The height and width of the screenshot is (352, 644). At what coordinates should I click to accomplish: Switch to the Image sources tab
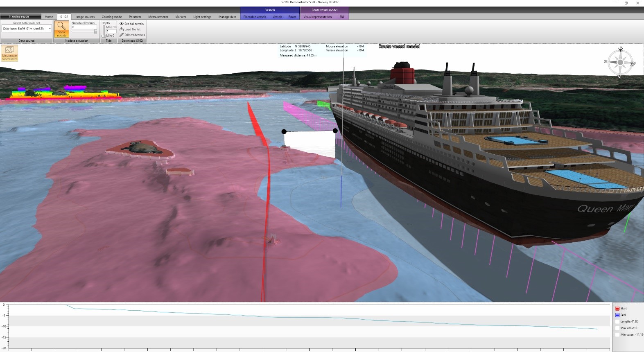pos(85,17)
